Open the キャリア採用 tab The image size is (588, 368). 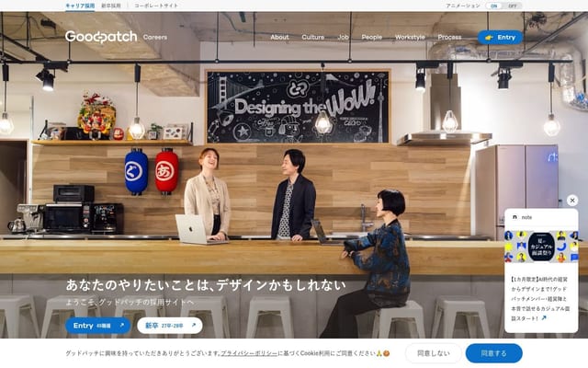(80, 6)
